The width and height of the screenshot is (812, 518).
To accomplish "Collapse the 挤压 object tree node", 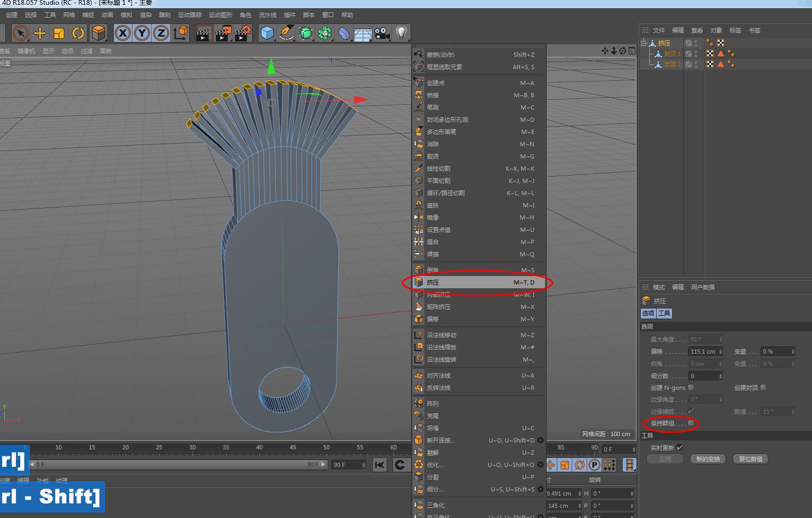I will (x=644, y=43).
